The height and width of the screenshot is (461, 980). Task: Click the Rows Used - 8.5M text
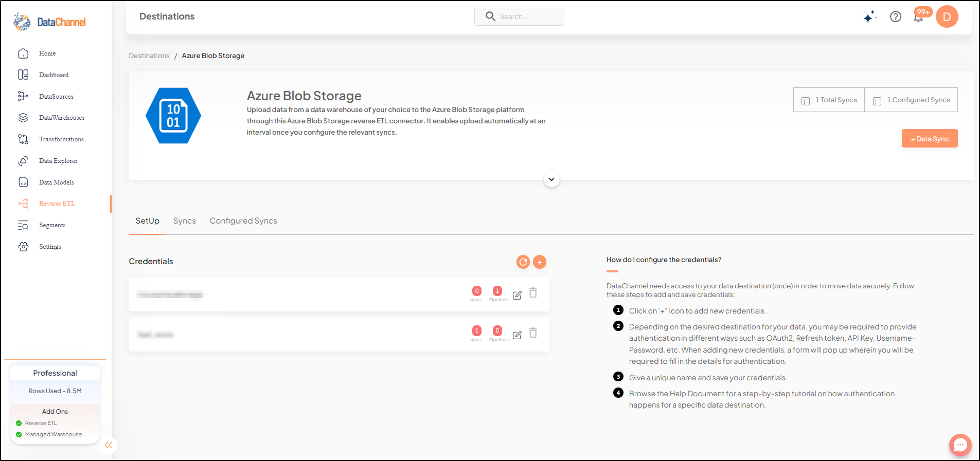tap(55, 391)
